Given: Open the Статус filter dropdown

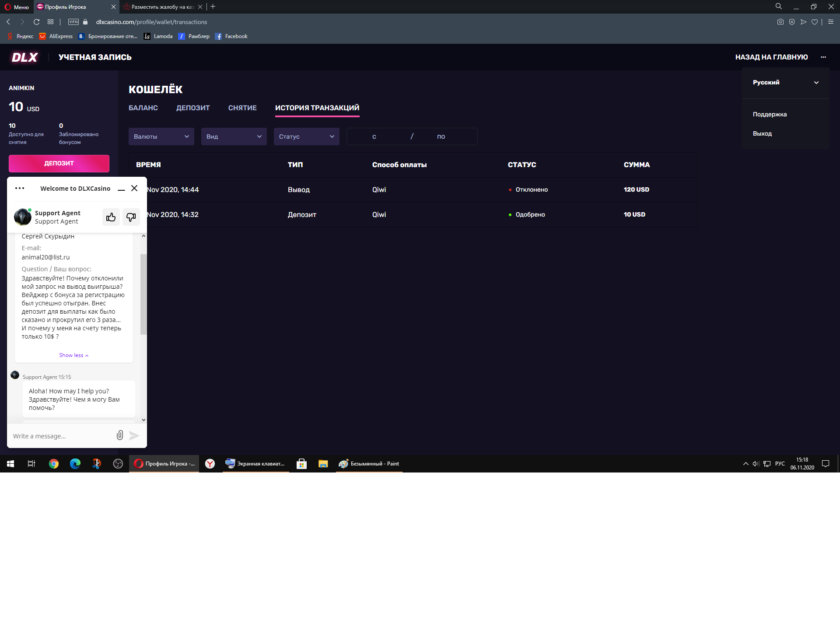Looking at the screenshot, I should 306,136.
